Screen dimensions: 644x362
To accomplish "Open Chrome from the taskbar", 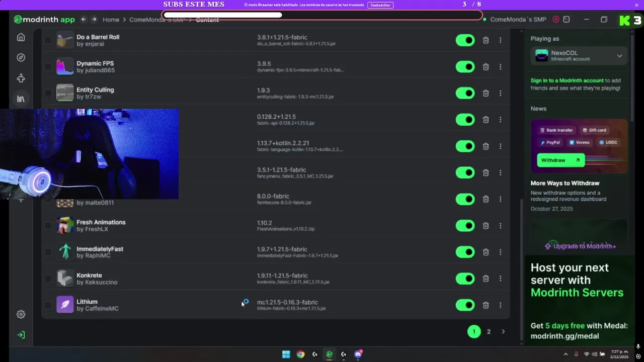I will click(300, 354).
